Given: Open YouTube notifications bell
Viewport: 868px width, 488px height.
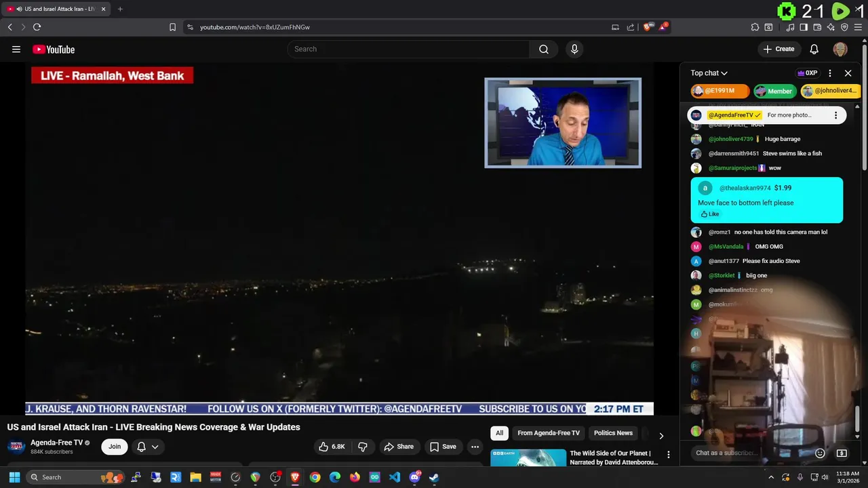Looking at the screenshot, I should pos(814,49).
